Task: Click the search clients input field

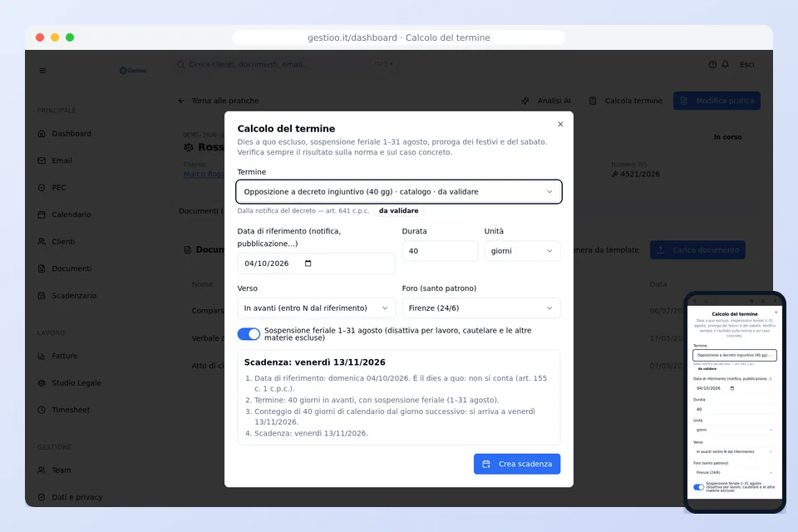Action: [x=285, y=65]
